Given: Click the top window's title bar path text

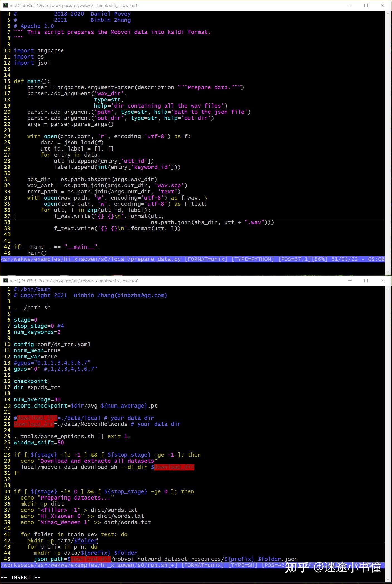Looking at the screenshot, I should 74,6.
